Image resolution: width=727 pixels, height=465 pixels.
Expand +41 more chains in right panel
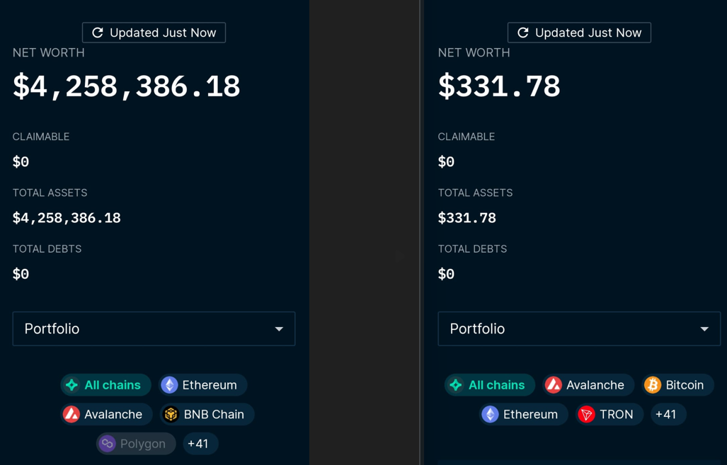point(666,414)
